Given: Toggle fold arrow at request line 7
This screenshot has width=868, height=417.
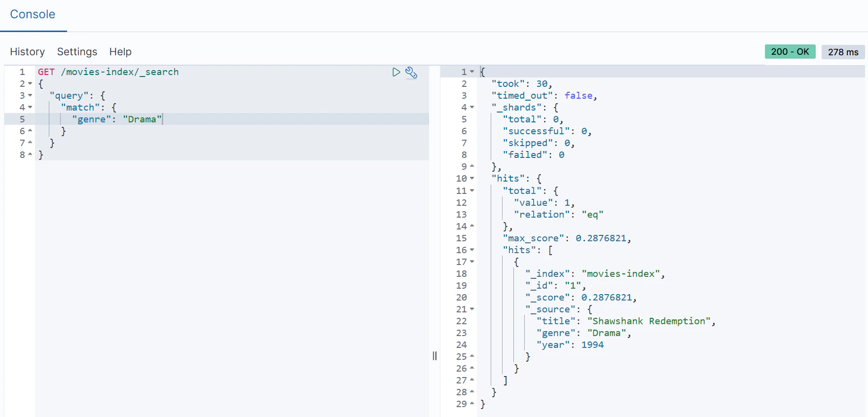Looking at the screenshot, I should pyautogui.click(x=30, y=143).
